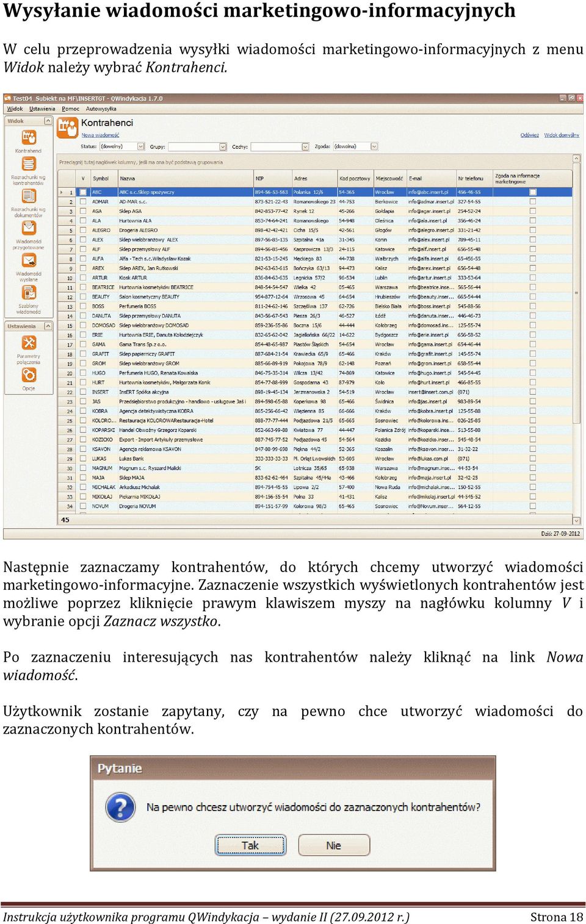The width and height of the screenshot is (586, 924).
Task: Select the row named Perfumeria BOSS
Action: [x=315, y=306]
